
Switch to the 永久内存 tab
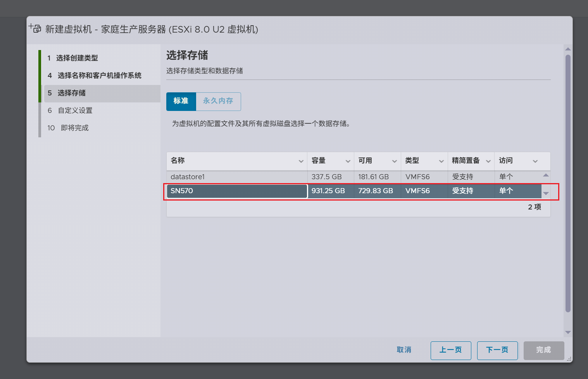tap(218, 101)
